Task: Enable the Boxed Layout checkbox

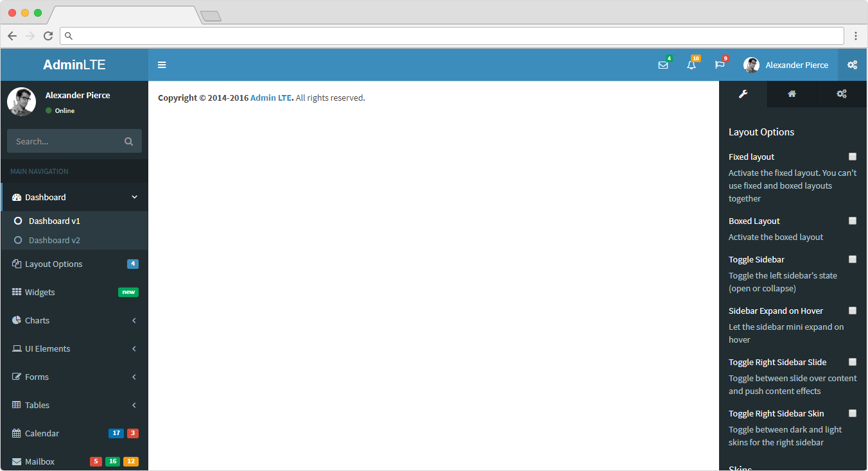Action: click(x=853, y=221)
